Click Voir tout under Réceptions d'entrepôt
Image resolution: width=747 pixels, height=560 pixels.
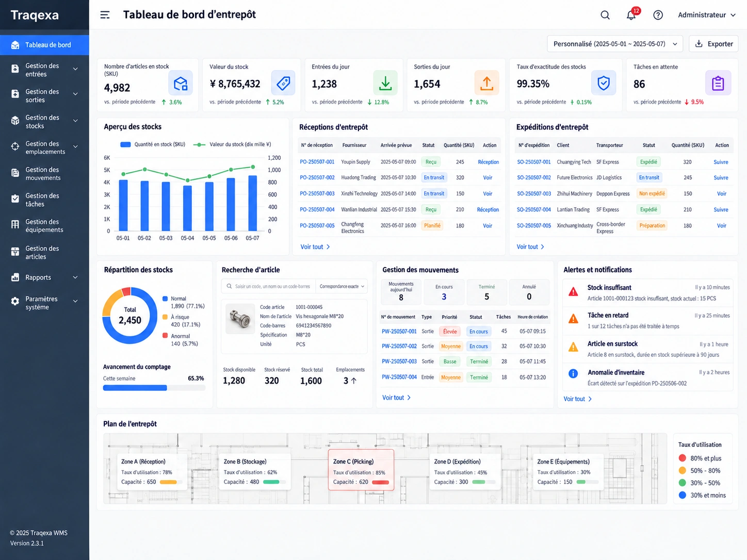pyautogui.click(x=315, y=247)
